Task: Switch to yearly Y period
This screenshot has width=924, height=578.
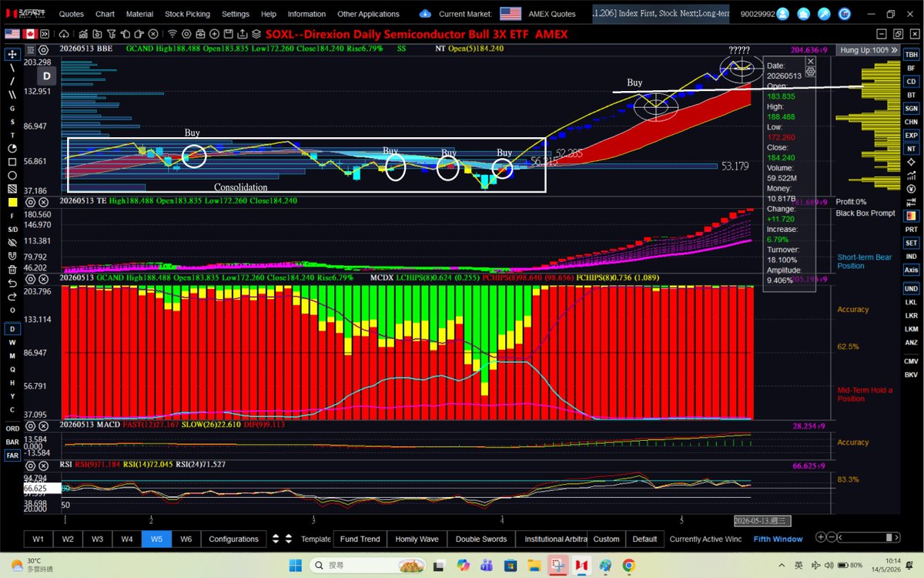Action: 12,395
